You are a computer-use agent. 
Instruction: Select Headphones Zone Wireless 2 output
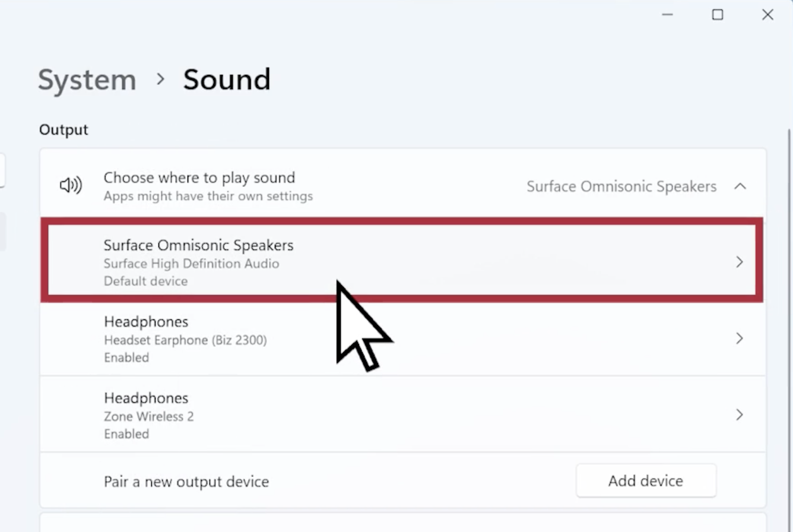tap(402, 414)
